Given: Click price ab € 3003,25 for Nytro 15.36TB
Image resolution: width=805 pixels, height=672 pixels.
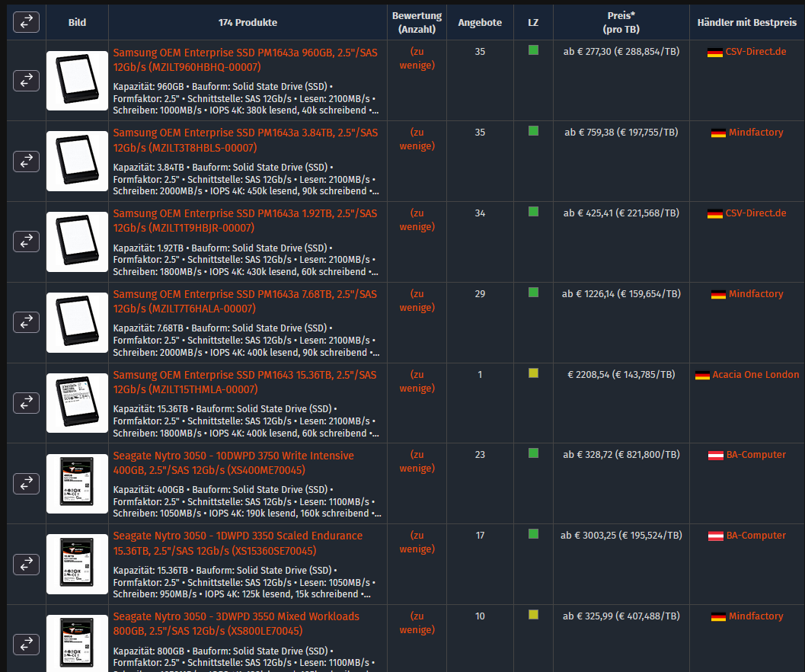Looking at the screenshot, I should (x=621, y=535).
